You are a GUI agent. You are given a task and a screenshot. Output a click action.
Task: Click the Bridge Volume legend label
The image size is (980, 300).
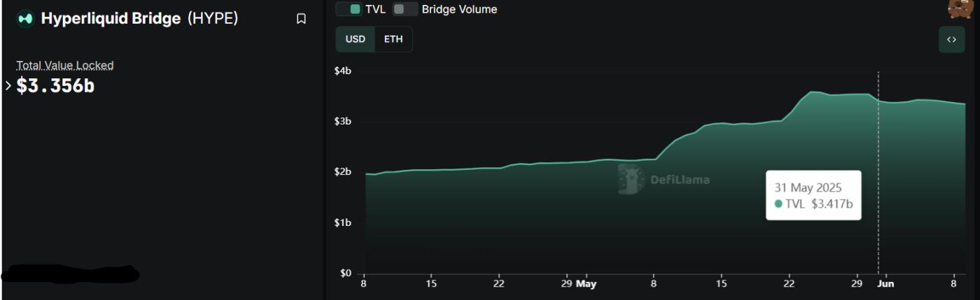click(459, 9)
